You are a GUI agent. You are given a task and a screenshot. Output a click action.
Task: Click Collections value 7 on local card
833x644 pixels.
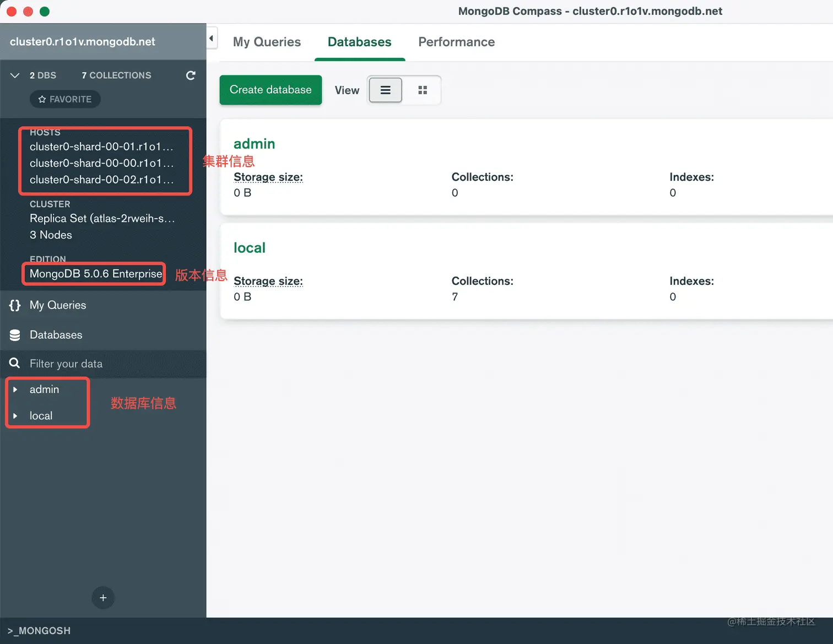[455, 297]
